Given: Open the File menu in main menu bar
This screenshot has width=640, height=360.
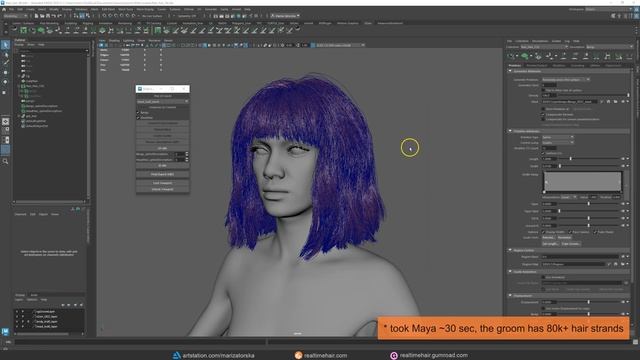Looking at the screenshot, I should (11, 9).
